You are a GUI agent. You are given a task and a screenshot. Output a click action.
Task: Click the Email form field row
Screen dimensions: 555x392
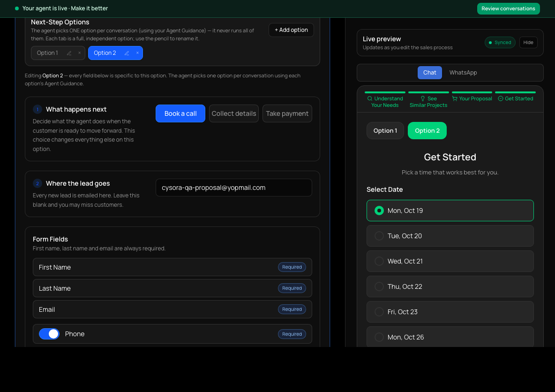coord(172,309)
